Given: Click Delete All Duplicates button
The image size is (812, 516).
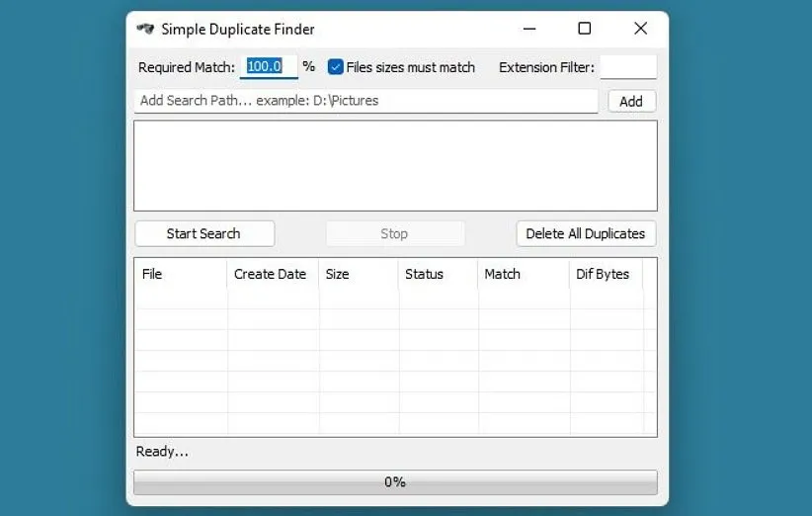Looking at the screenshot, I should click(x=585, y=234).
